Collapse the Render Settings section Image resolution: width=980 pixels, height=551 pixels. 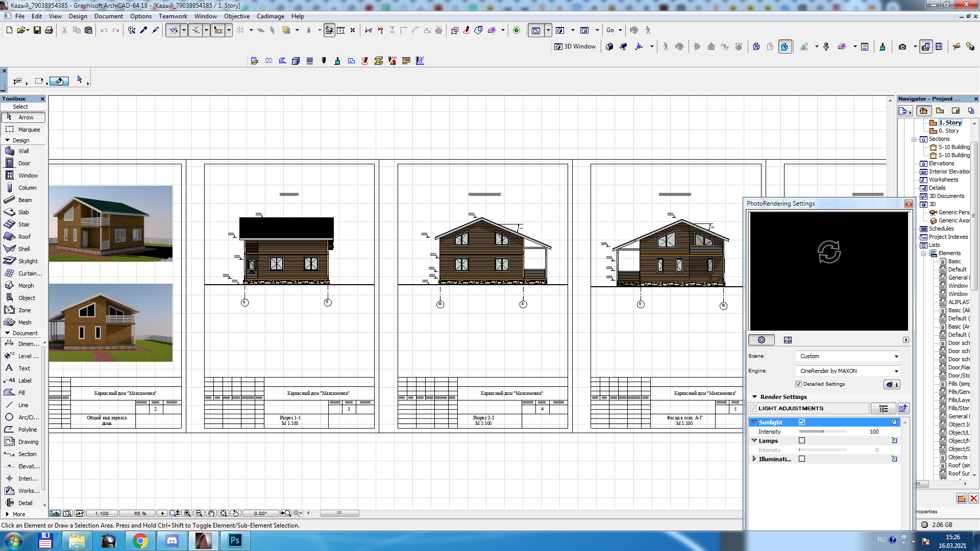754,397
